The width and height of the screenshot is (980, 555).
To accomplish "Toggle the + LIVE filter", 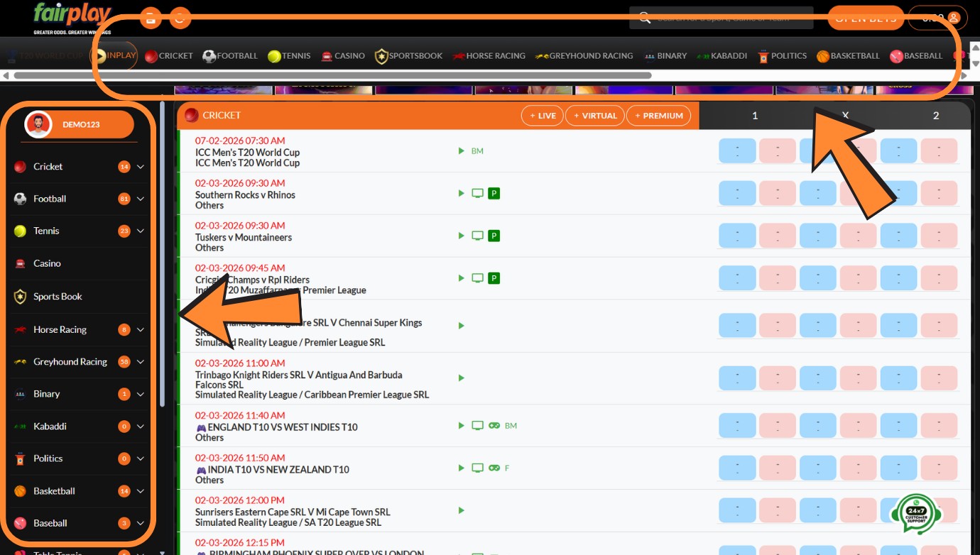I will (x=542, y=115).
